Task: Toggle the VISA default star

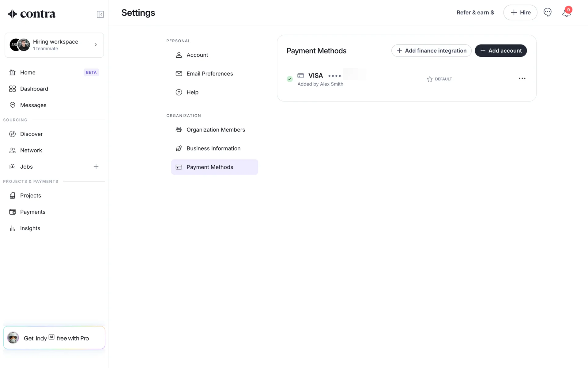Action: pyautogui.click(x=430, y=79)
